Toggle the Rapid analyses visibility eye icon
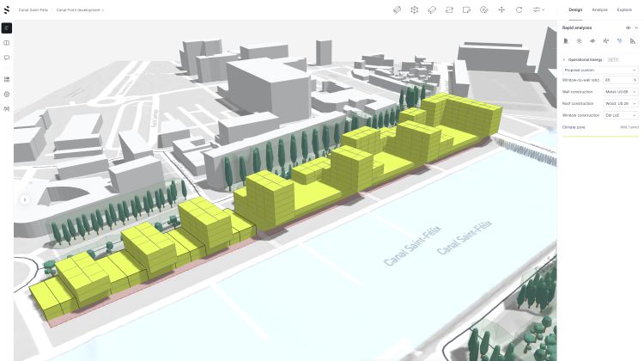Screen dimensions: 644x361 (628, 28)
